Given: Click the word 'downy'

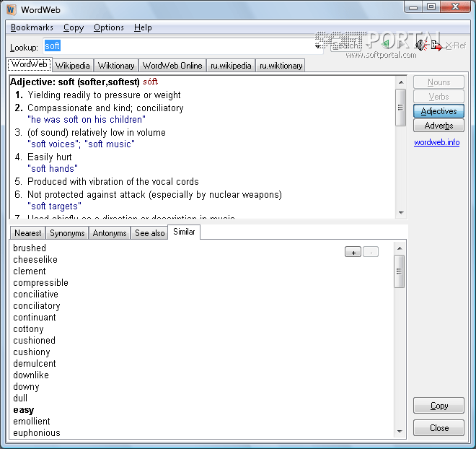Looking at the screenshot, I should pos(26,386).
